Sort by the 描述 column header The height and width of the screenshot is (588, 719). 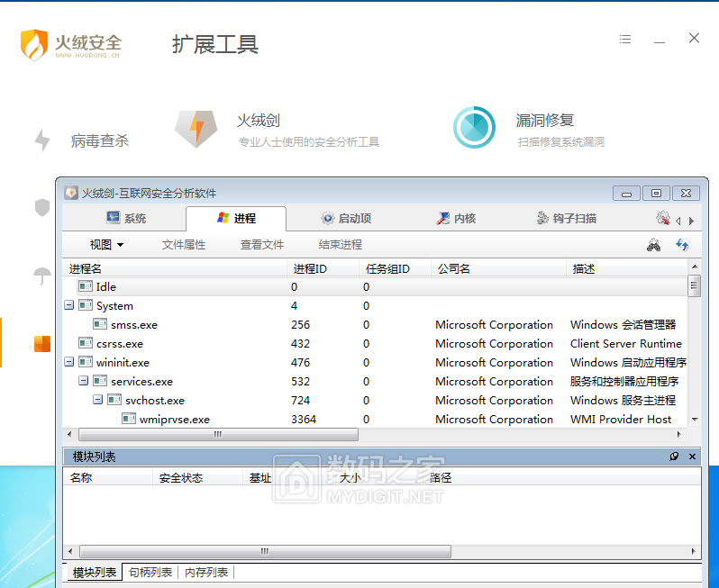(627, 268)
